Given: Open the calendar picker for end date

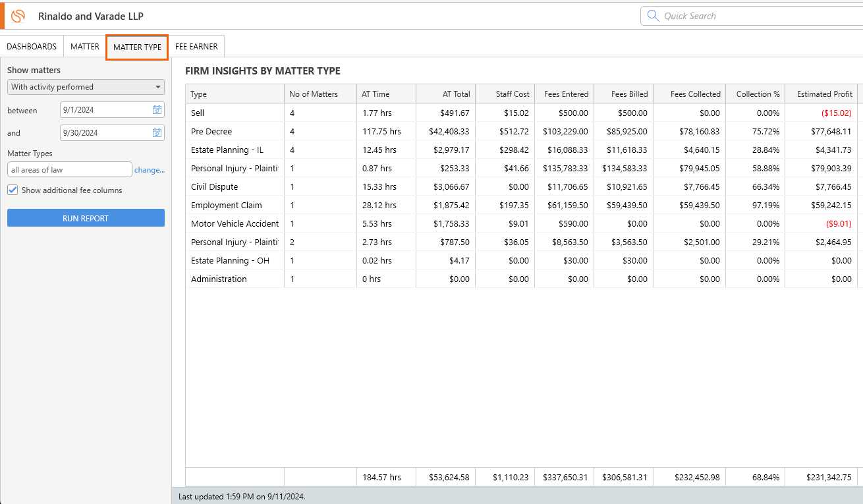Looking at the screenshot, I should click(157, 132).
